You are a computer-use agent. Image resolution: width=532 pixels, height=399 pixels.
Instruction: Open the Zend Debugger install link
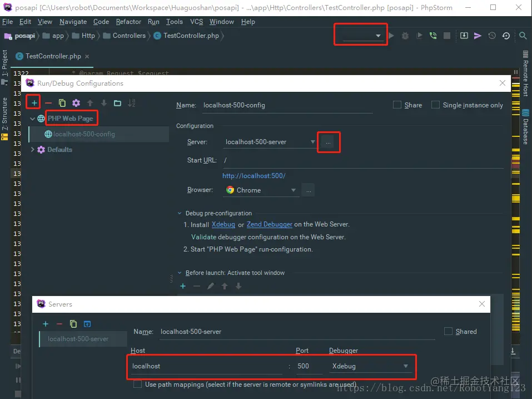tap(270, 224)
